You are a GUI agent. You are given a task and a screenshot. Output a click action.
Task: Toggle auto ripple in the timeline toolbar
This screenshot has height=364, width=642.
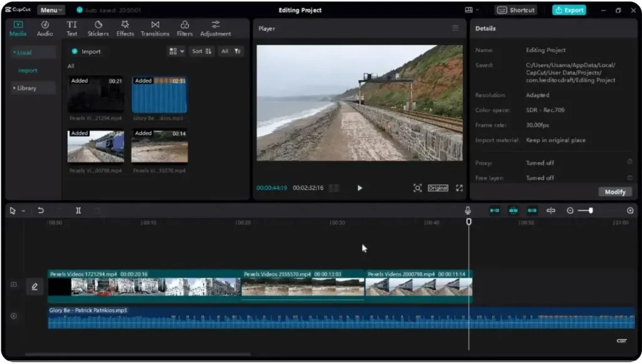(x=493, y=211)
